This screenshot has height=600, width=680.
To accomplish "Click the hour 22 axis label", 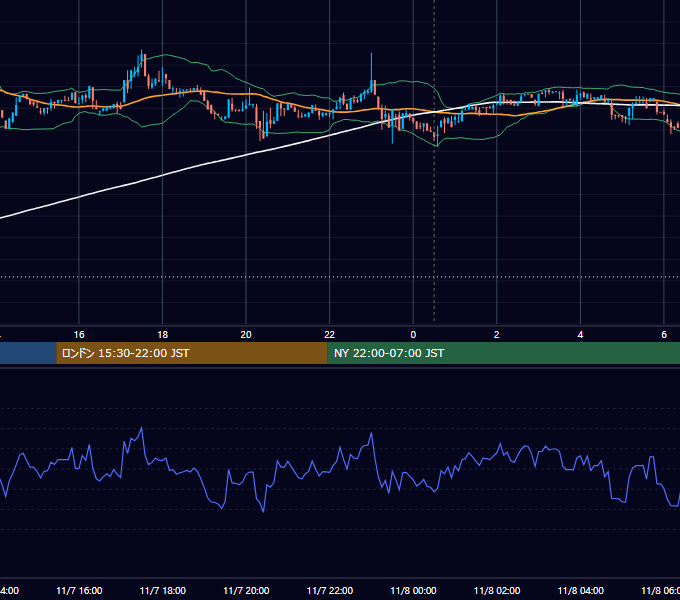I will click(x=330, y=335).
